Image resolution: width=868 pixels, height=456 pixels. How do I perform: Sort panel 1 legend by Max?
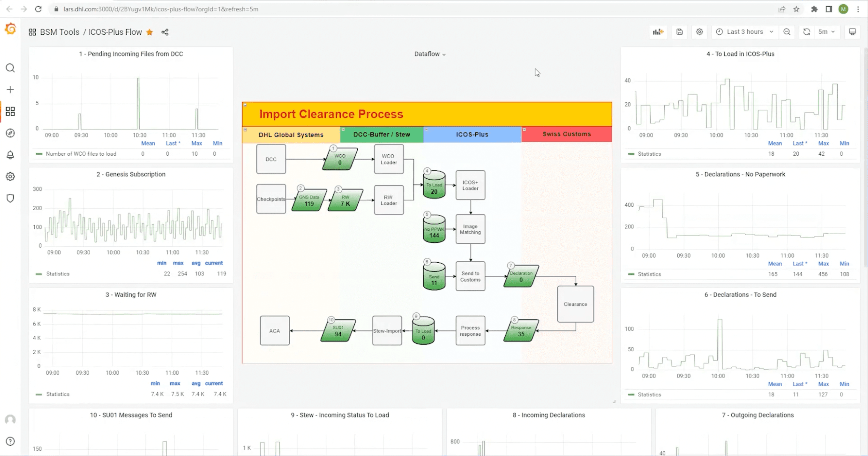click(196, 143)
